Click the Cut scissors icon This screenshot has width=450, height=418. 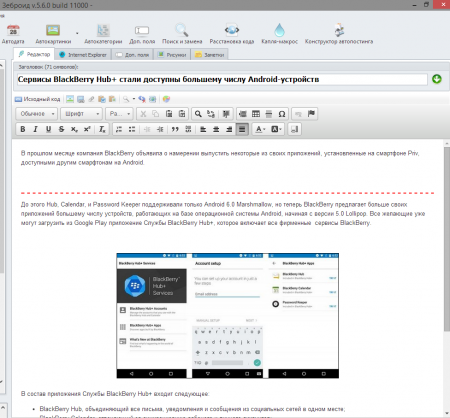(143, 114)
